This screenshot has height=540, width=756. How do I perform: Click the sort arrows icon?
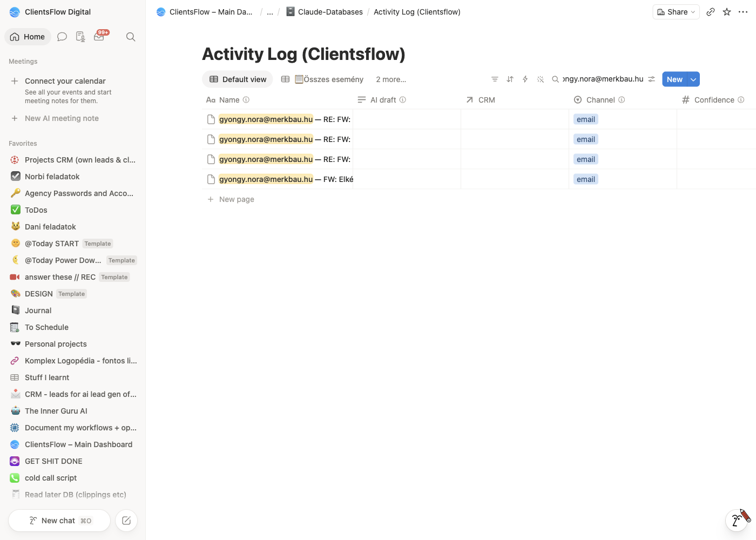(510, 79)
